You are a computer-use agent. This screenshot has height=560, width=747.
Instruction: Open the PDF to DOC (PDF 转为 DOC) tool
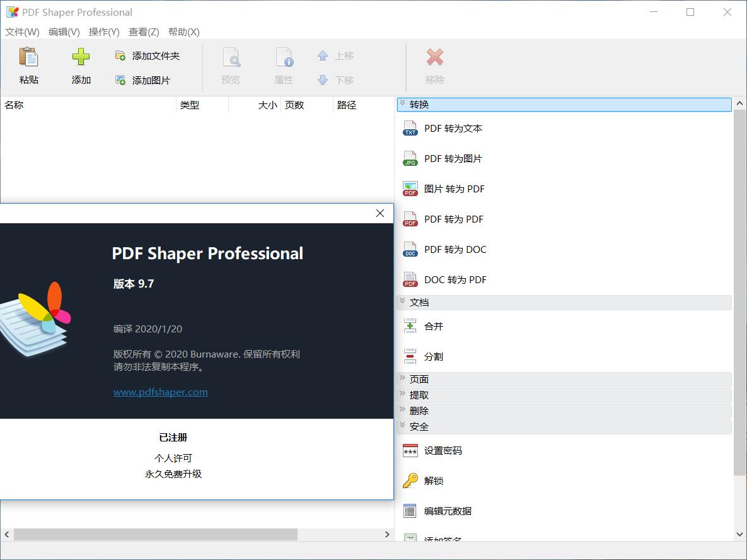pos(455,250)
